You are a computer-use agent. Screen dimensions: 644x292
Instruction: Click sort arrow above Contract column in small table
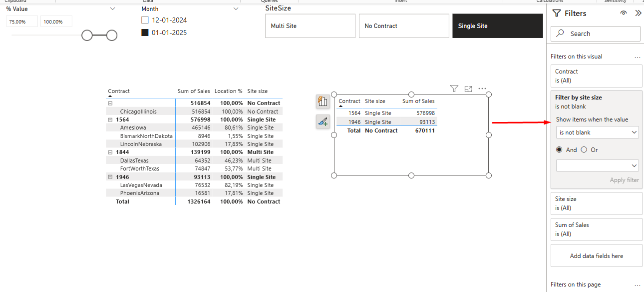pos(341,107)
